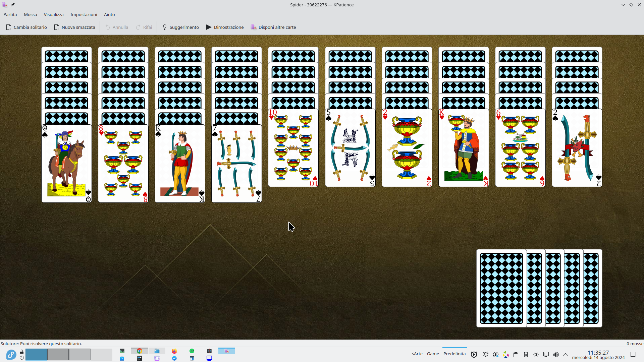644x362 pixels.
Task: Switch to the Game activity
Action: click(433, 354)
